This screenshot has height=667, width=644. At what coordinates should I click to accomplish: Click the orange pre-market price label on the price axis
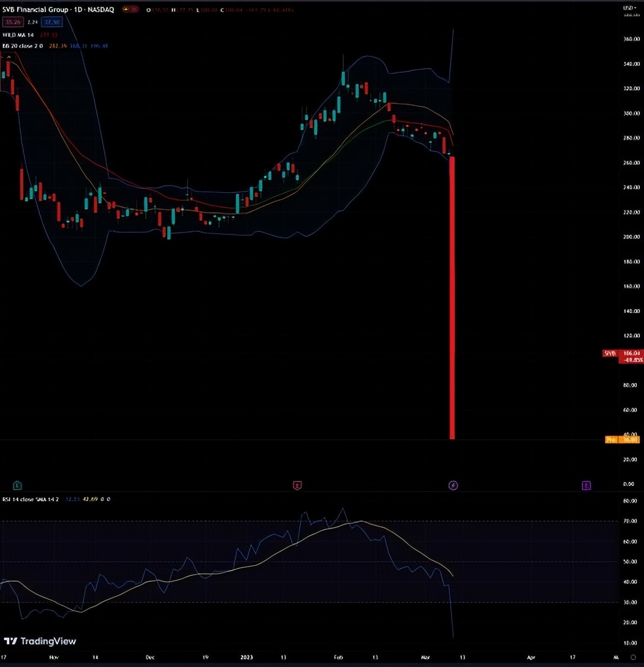coord(622,439)
